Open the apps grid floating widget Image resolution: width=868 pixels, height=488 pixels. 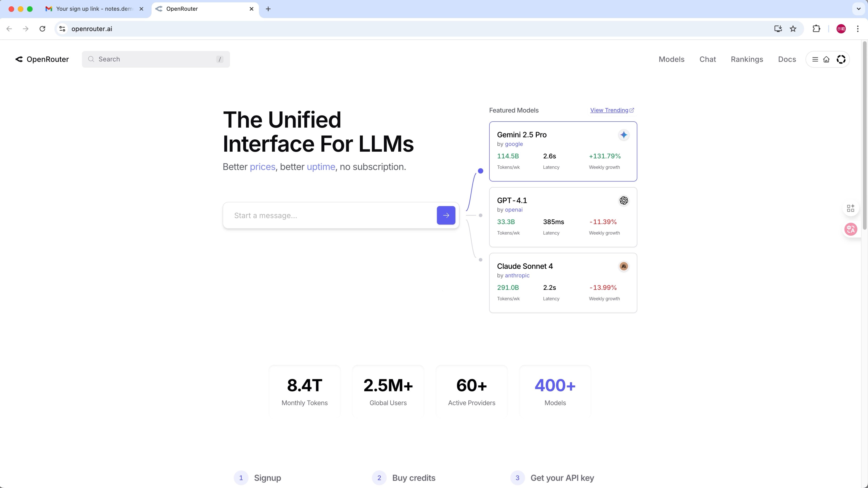click(850, 209)
